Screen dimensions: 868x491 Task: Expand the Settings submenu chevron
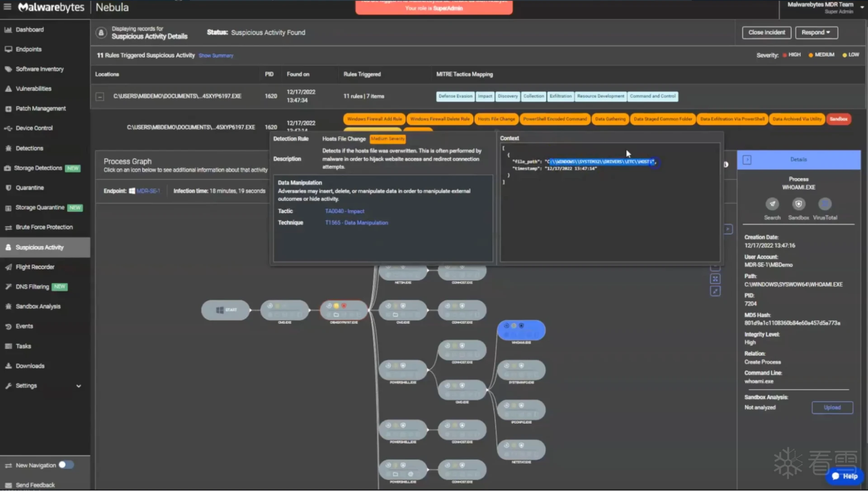(x=79, y=386)
